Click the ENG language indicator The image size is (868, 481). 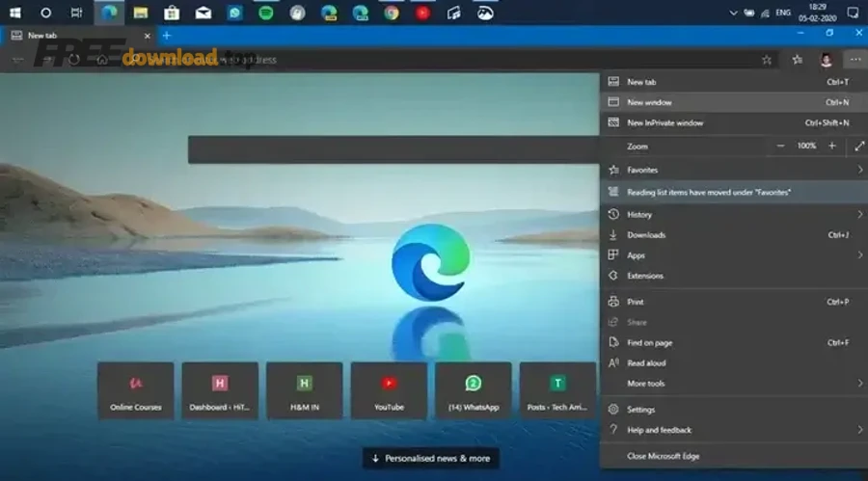783,13
